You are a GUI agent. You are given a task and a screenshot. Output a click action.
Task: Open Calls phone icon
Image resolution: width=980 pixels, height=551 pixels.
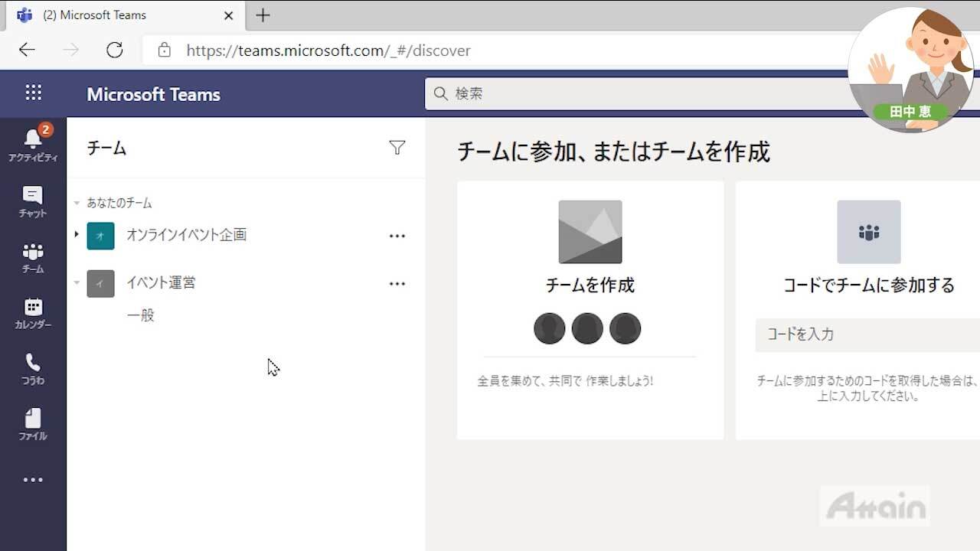33,368
